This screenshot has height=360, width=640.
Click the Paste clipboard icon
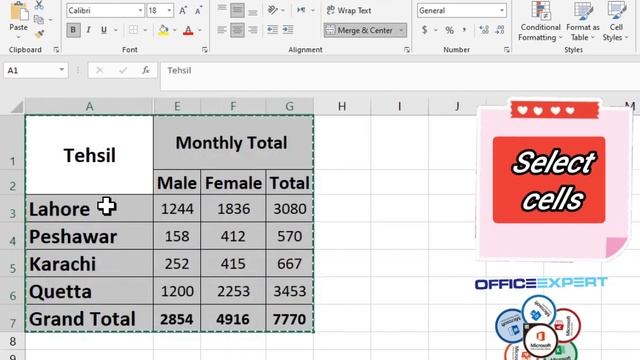[x=18, y=11]
